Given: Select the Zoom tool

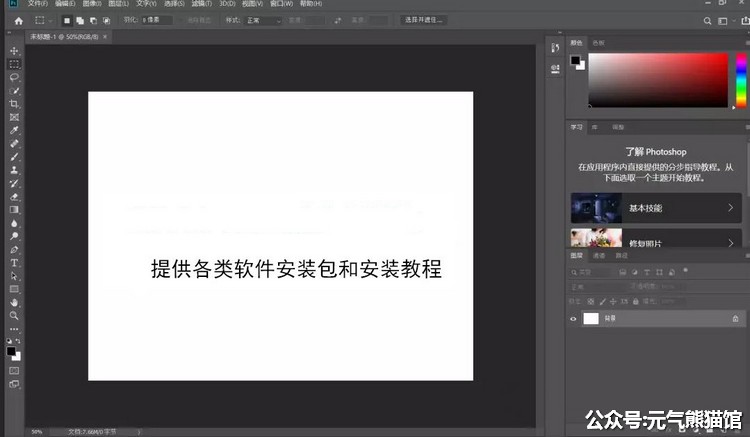Looking at the screenshot, I should point(14,315).
